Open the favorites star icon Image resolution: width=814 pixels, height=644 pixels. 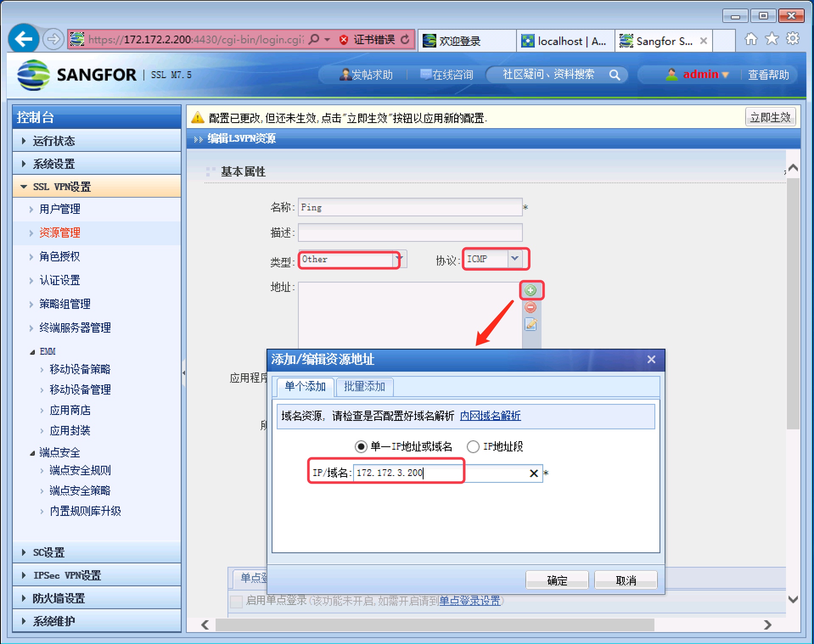pyautogui.click(x=772, y=39)
